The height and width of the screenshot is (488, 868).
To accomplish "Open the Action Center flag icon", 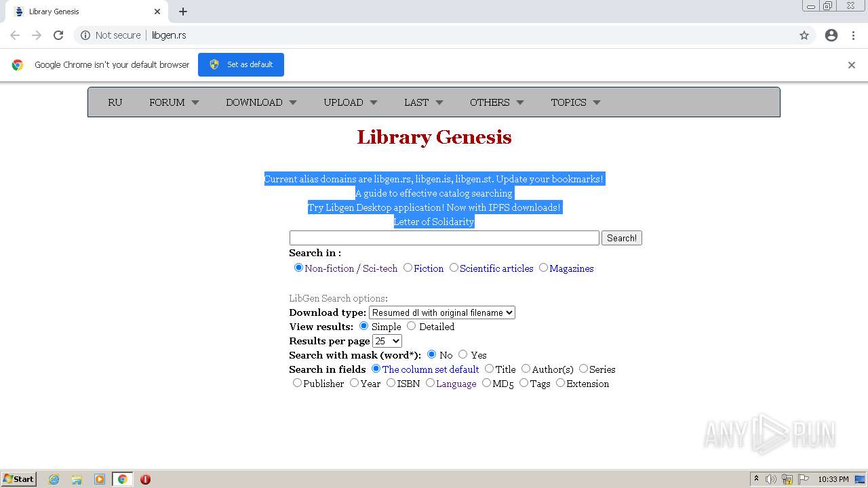I will [x=804, y=479].
